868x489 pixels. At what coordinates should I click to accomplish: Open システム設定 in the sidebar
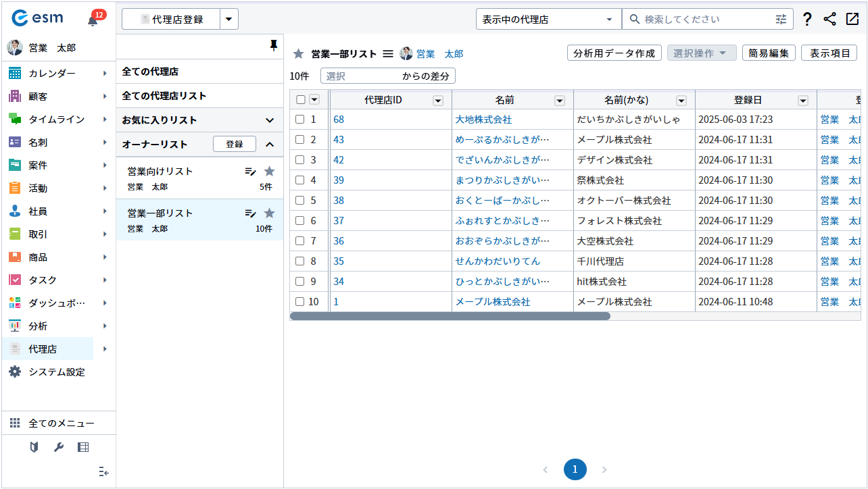(x=58, y=372)
